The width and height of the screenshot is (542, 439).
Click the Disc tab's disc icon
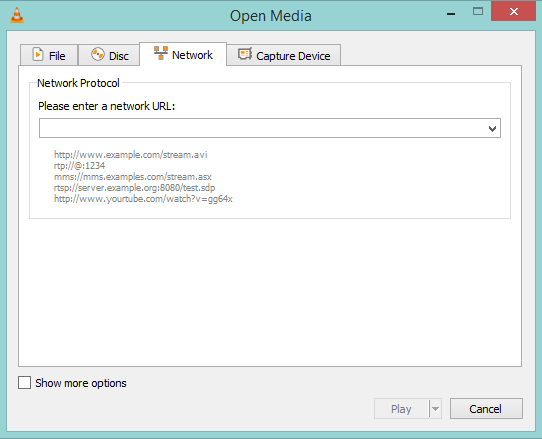pos(97,55)
